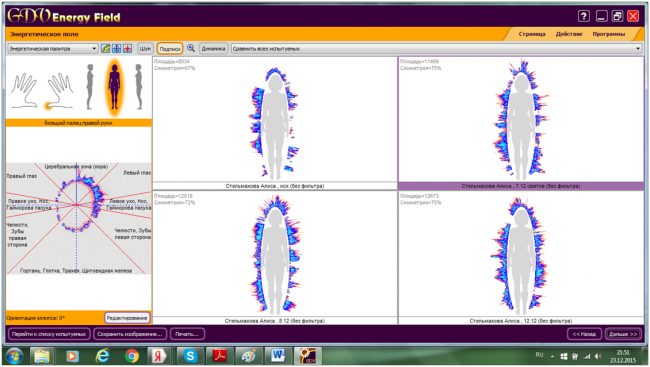Open the Энергетическая палитра dropdown
The width and height of the screenshot is (650, 367).
click(53, 49)
